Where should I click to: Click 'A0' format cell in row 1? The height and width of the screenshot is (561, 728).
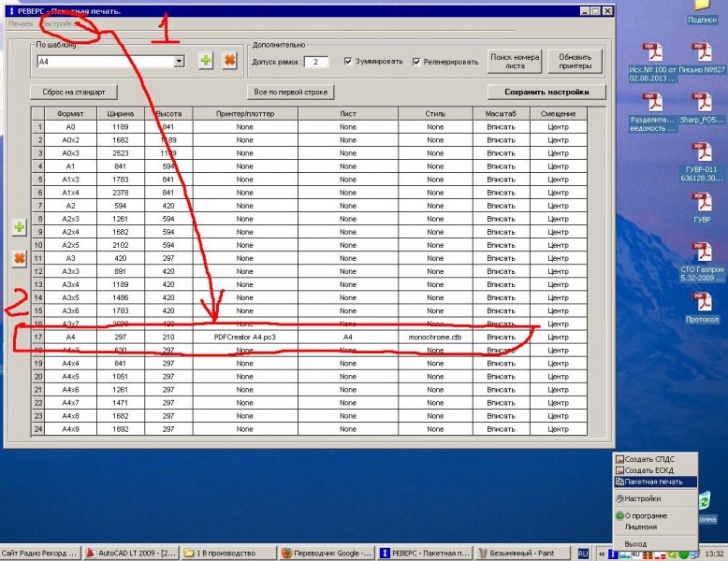tap(70, 126)
